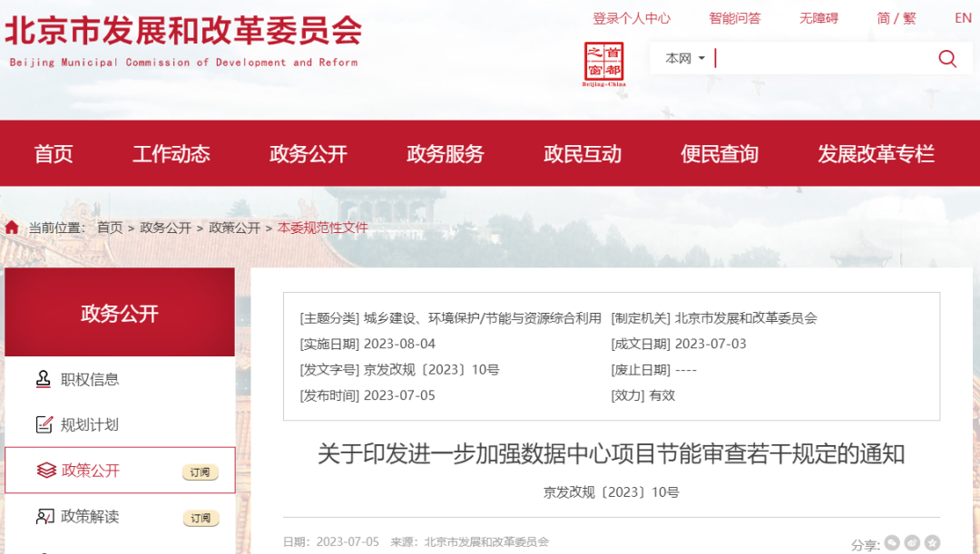Image resolution: width=980 pixels, height=554 pixels.
Task: Open the 发展改革专栏 navigation menu
Action: pos(876,154)
